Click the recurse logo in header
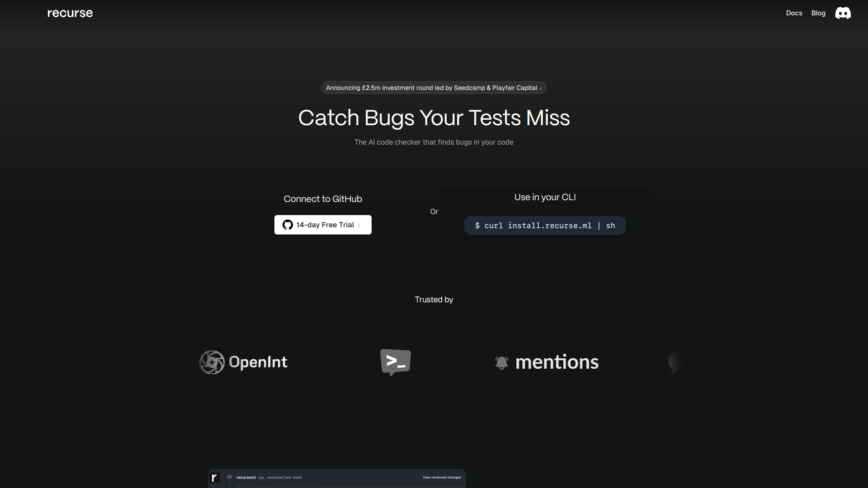This screenshot has height=488, width=868. [70, 13]
